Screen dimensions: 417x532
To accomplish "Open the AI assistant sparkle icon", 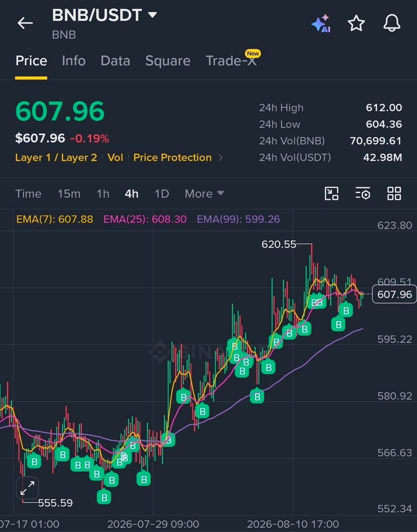I will click(321, 24).
